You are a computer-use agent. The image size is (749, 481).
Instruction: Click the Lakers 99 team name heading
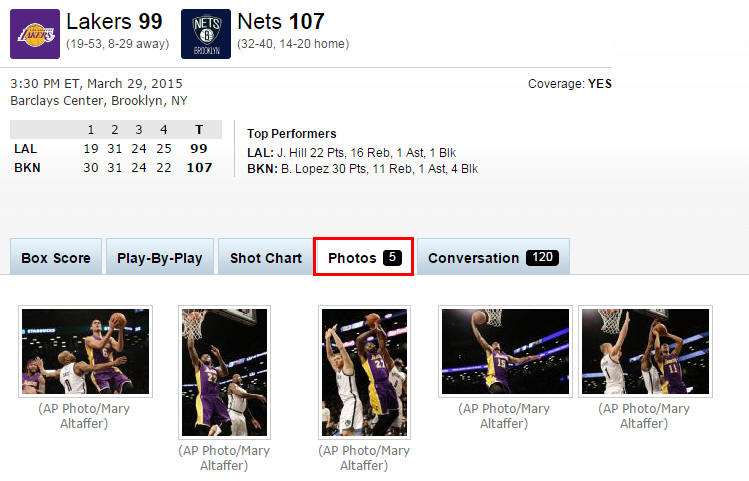coord(115,21)
